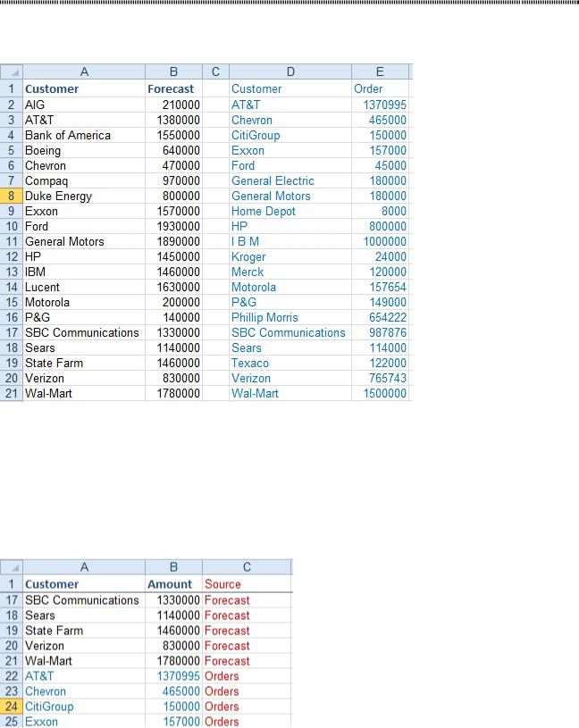Click the forecast value 1890000
This screenshot has width=579, height=728.
[x=173, y=241]
